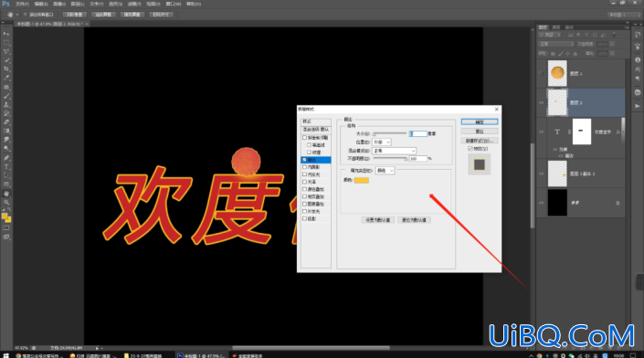Select the Brush tool
Viewport: 644px width, 358px height.
click(x=6, y=96)
